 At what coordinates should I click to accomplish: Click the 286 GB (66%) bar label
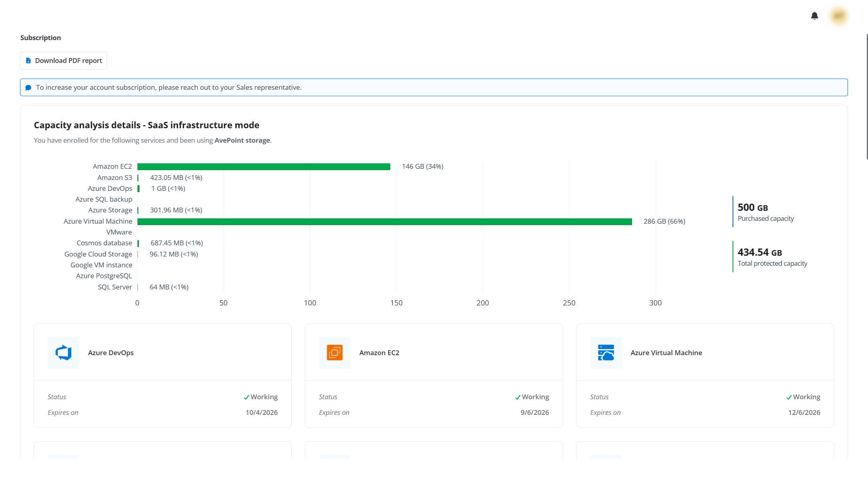(x=664, y=221)
